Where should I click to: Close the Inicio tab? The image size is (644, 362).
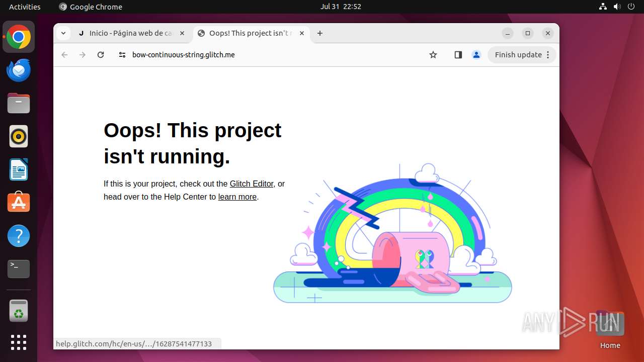[182, 33]
